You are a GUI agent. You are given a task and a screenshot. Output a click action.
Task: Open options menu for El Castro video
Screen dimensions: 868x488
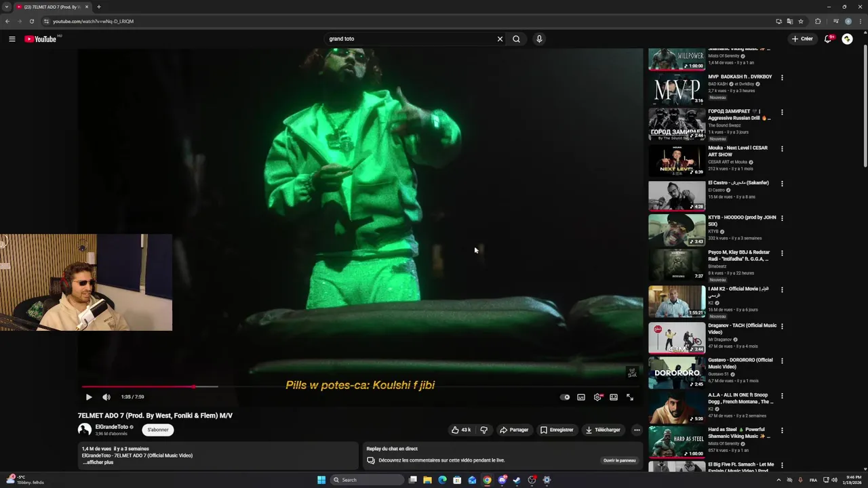coord(782,184)
